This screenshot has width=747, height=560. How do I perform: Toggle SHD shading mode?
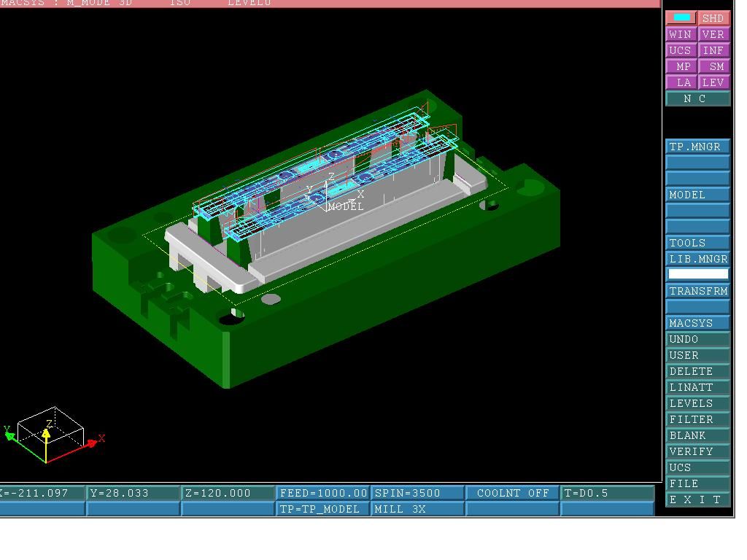coord(713,18)
